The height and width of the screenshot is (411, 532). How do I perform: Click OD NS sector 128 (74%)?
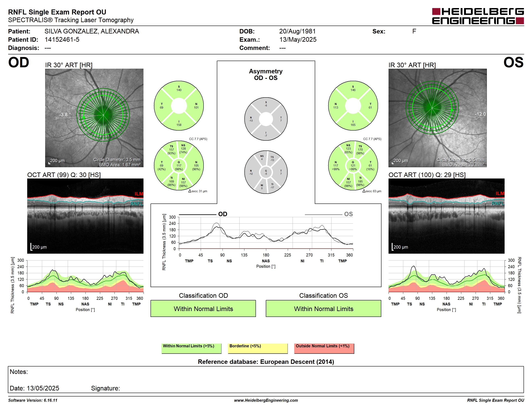(183, 149)
